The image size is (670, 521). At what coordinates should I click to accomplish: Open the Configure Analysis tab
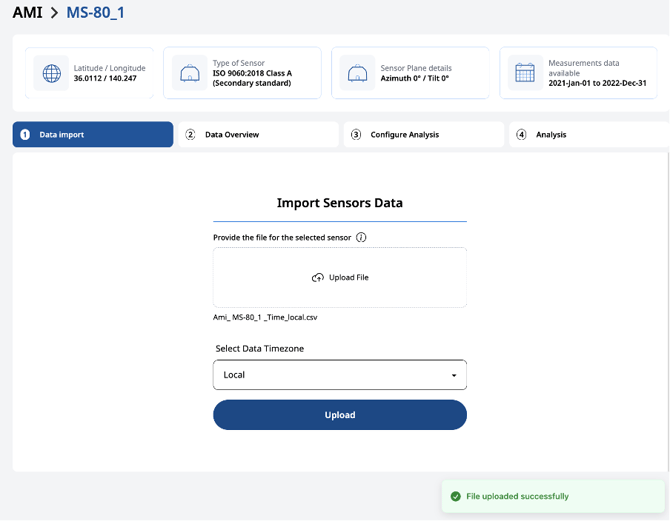(x=404, y=135)
